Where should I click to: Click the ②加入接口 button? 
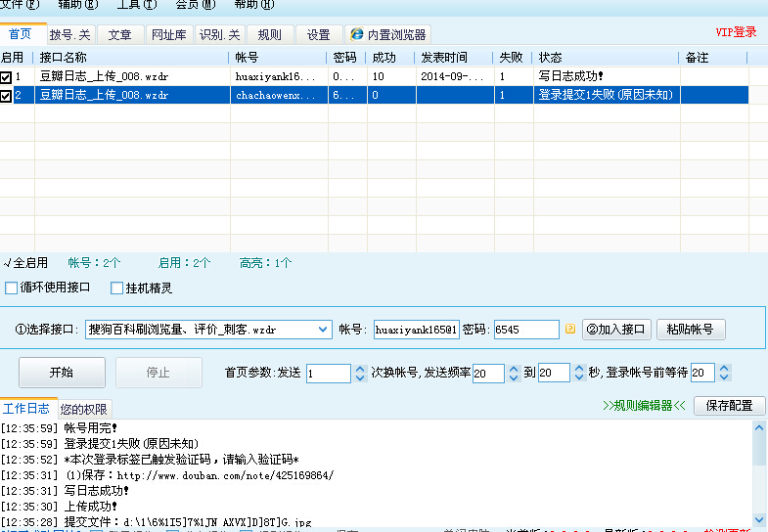(616, 330)
